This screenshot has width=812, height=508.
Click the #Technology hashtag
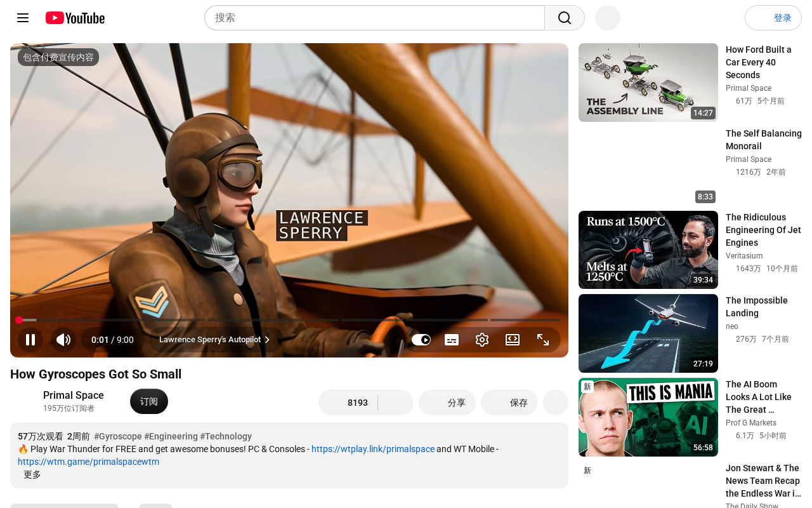226,436
